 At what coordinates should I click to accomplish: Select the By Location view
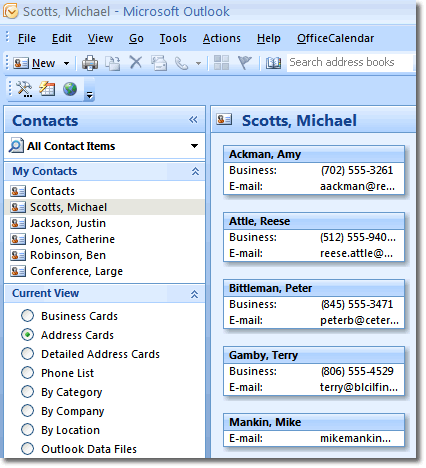[x=27, y=429]
